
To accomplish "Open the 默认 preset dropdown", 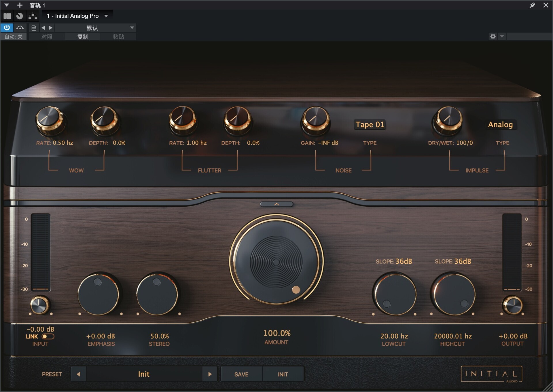I will 95,28.
